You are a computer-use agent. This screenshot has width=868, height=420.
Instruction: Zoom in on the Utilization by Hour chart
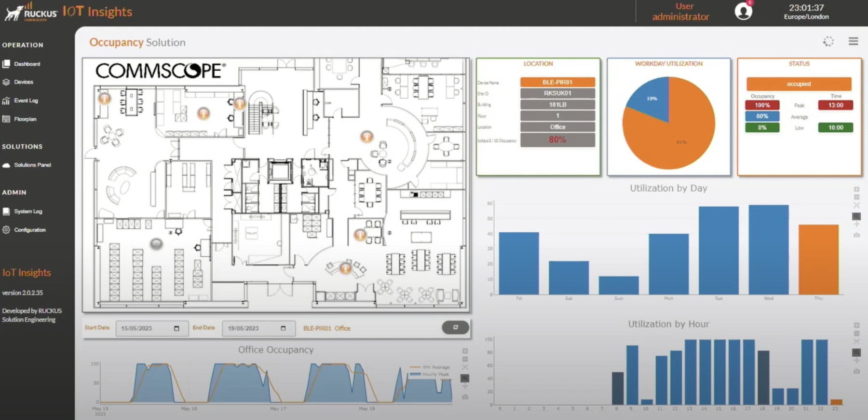tap(856, 325)
